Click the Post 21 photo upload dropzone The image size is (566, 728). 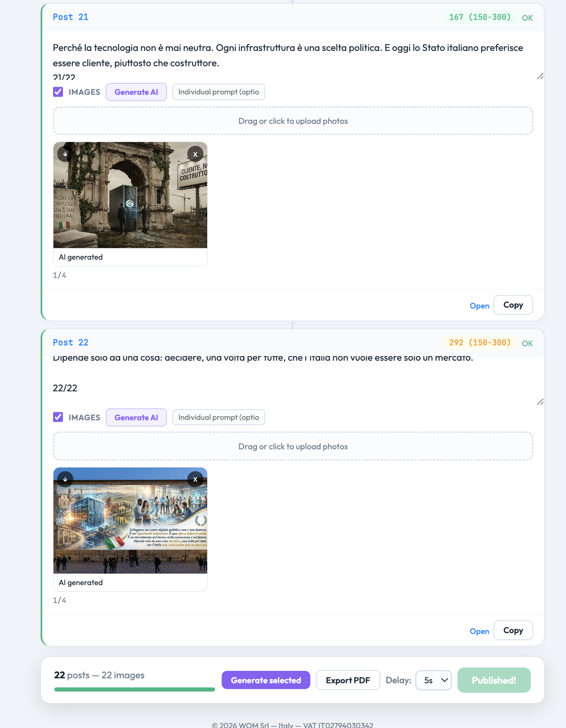[x=293, y=121]
